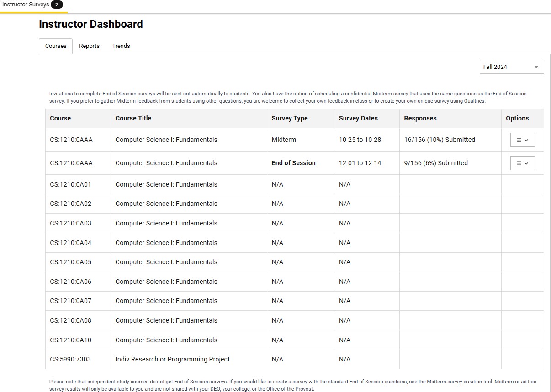Switch to the Reports tab

pos(89,46)
